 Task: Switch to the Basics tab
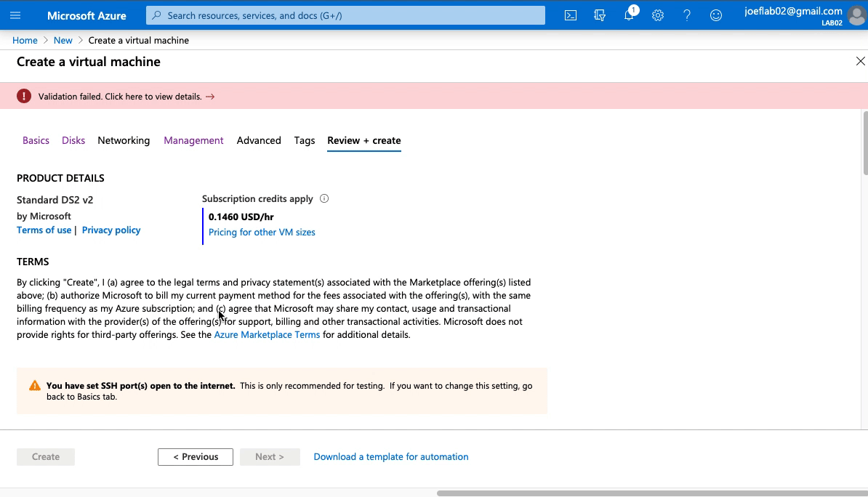coord(36,140)
